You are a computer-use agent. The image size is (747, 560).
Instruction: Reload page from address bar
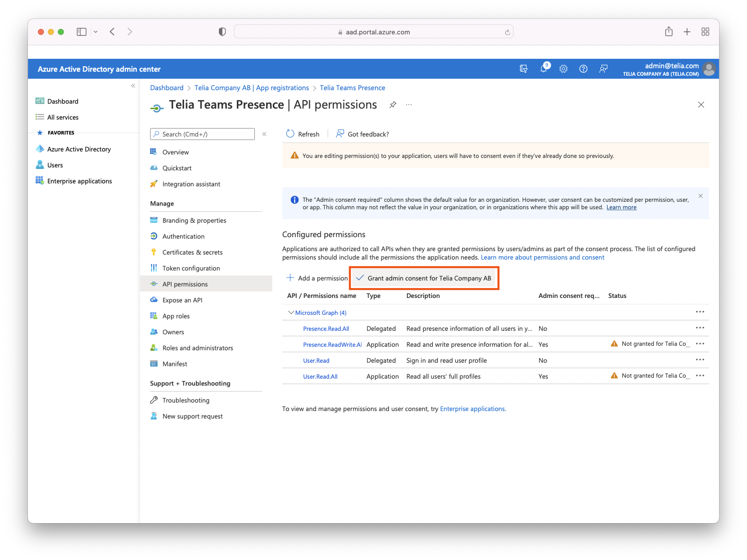coord(507,32)
